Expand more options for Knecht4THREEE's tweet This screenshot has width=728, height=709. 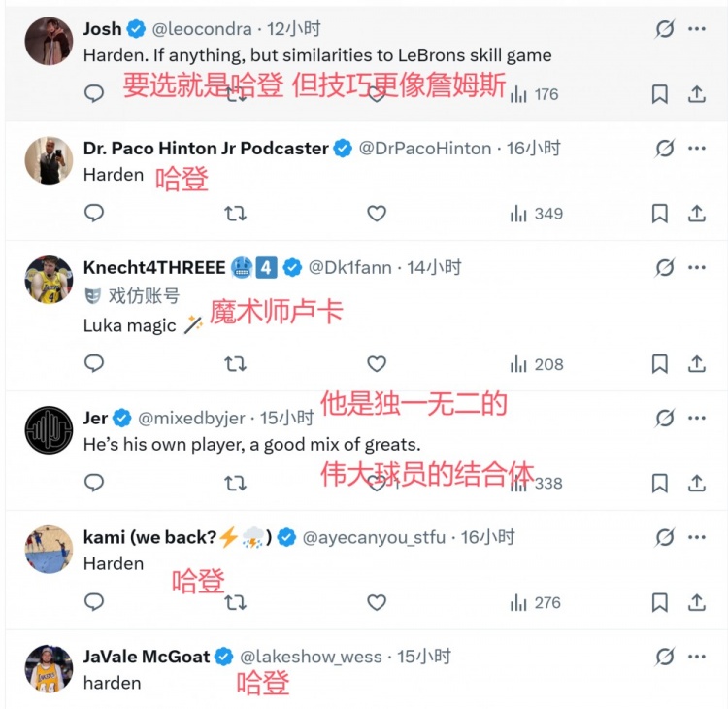(696, 267)
